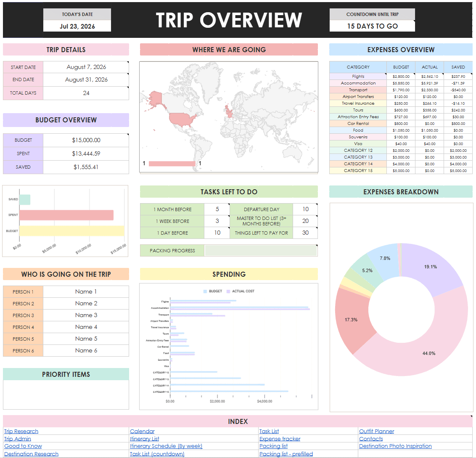This screenshot has height=458, width=476.
Task: Select the Car Rental category cell
Action: (x=358, y=124)
